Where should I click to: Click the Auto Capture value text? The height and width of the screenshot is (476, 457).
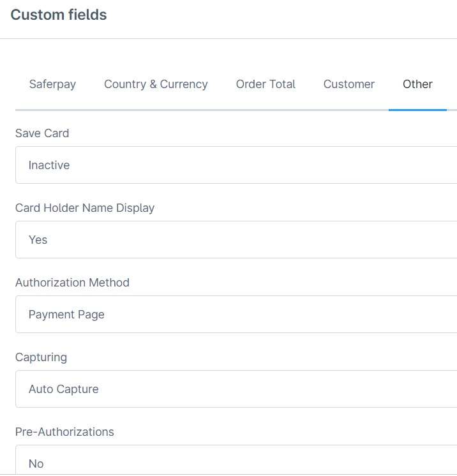pos(64,389)
